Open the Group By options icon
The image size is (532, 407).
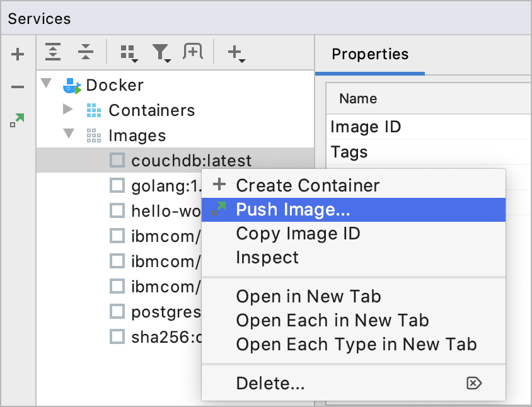128,53
